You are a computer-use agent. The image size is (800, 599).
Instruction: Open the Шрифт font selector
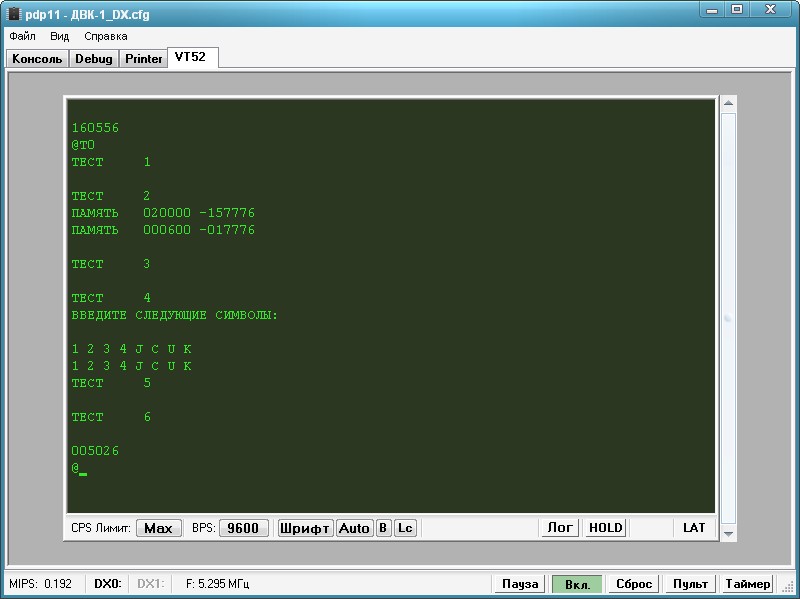[305, 528]
